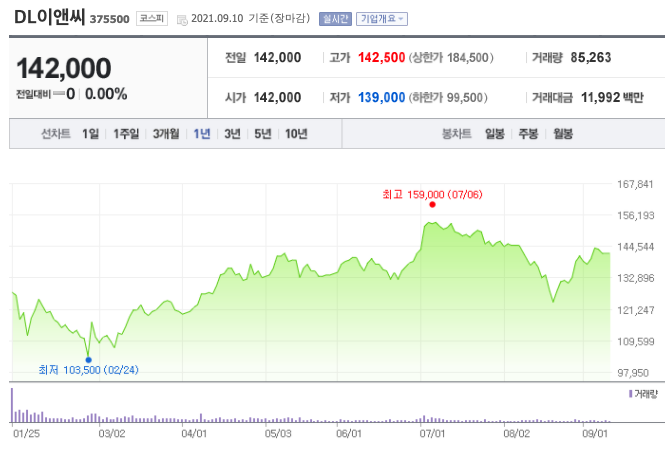The image size is (665, 457).
Task: Click the 거래대금 value 11,992 백만
Action: [612, 98]
